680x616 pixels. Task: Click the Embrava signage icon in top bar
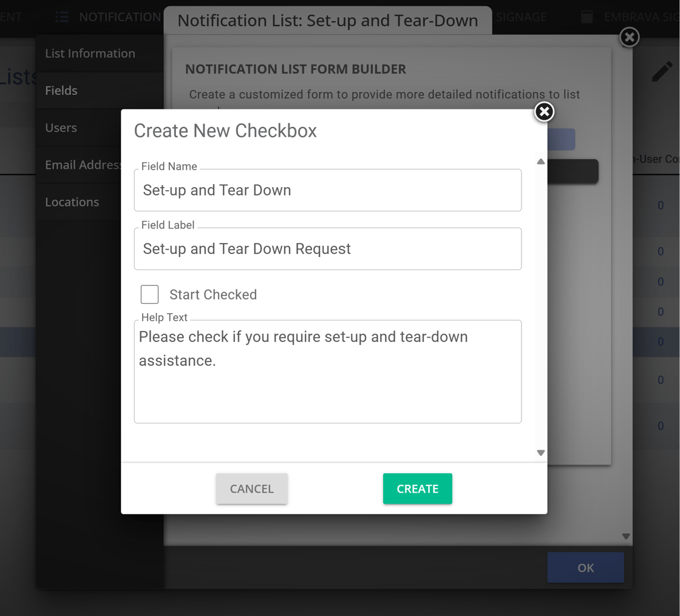[x=586, y=17]
